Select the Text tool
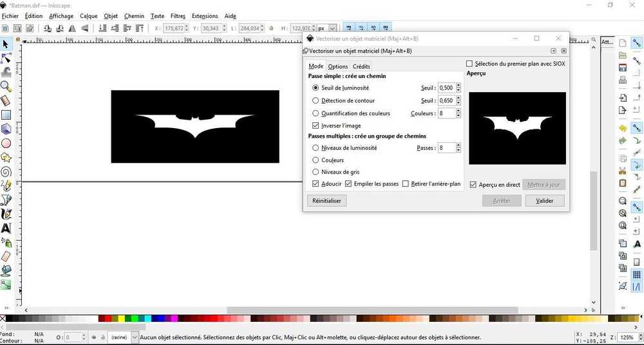 [x=6, y=228]
